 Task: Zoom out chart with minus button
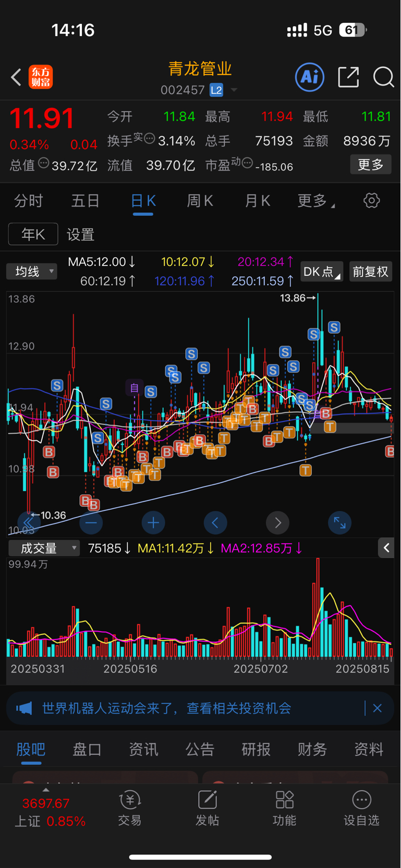(x=91, y=523)
